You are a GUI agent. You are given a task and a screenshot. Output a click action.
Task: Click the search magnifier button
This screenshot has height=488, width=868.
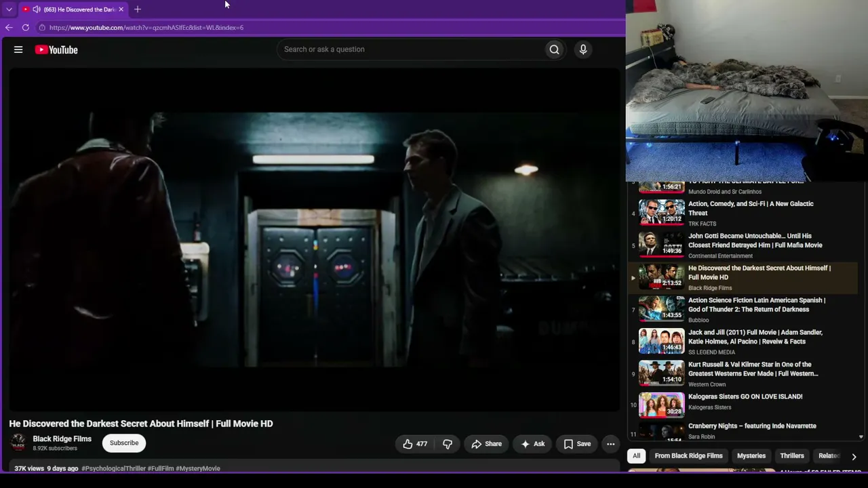pyautogui.click(x=554, y=49)
